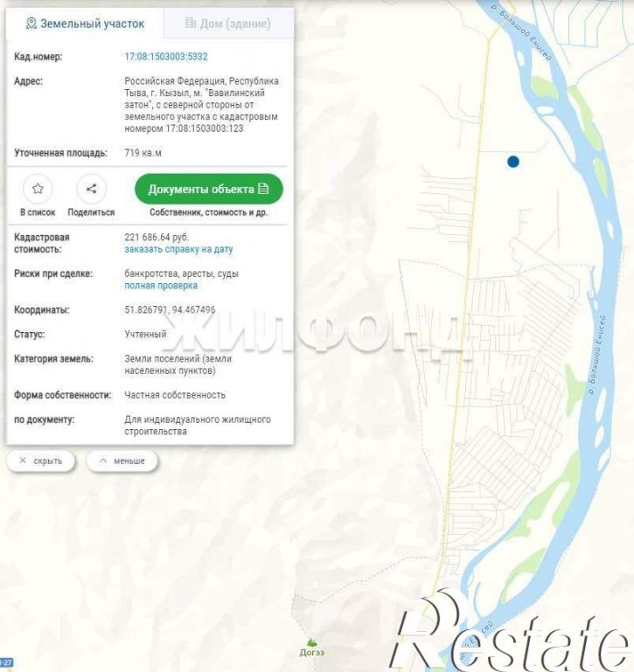Click the building icon in Дом tab

pyautogui.click(x=191, y=23)
